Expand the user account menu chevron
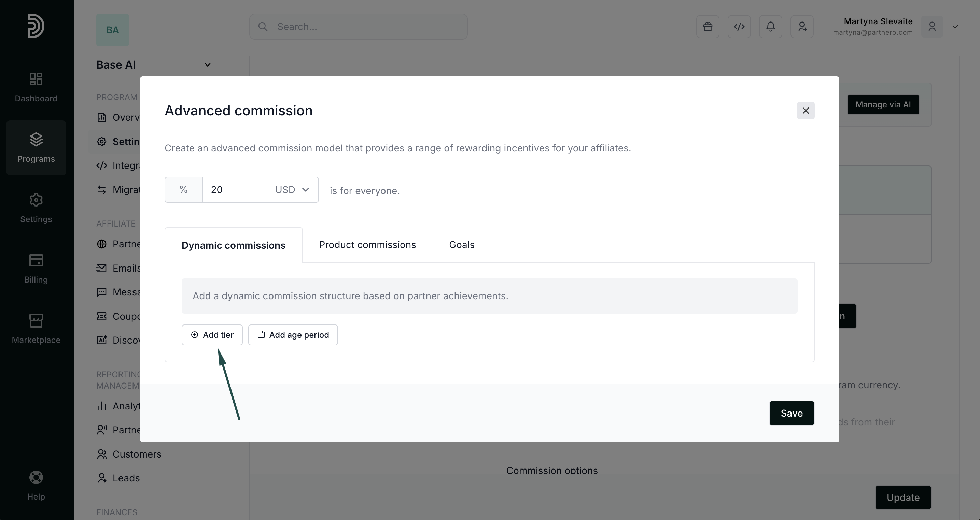This screenshot has width=980, height=520. (x=955, y=27)
